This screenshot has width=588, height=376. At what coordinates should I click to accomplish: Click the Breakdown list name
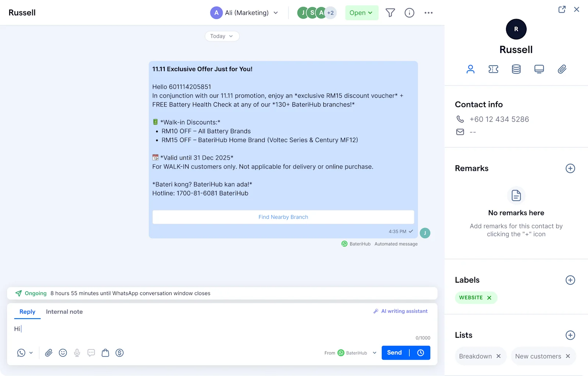[x=475, y=356]
